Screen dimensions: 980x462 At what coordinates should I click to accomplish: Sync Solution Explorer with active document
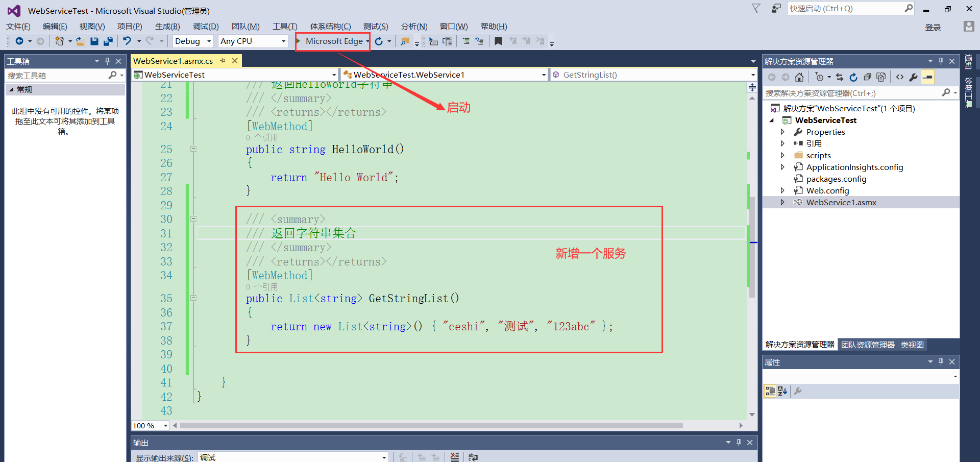click(840, 77)
